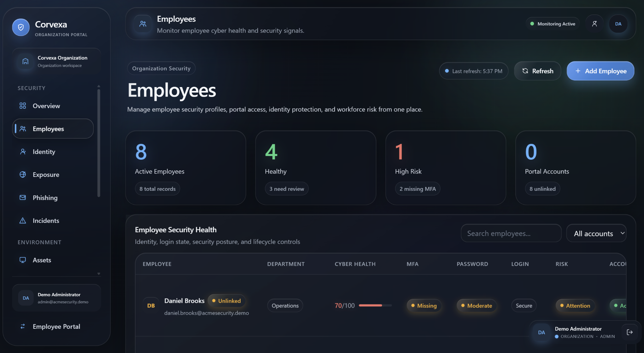
Task: Click the Search employees input field
Action: pos(511,233)
